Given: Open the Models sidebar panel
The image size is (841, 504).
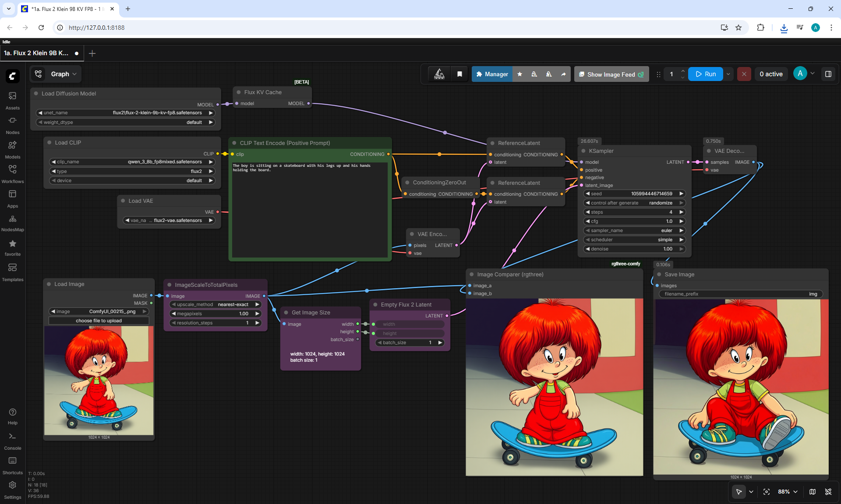Looking at the screenshot, I should tap(12, 150).
